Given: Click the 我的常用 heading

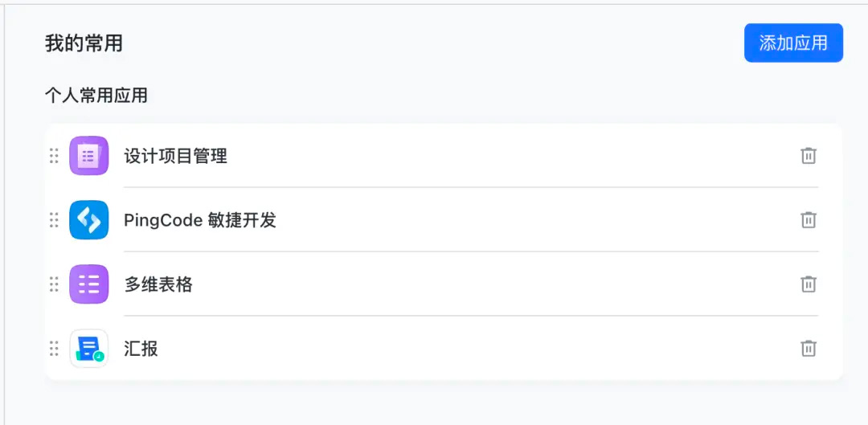Looking at the screenshot, I should click(x=84, y=43).
